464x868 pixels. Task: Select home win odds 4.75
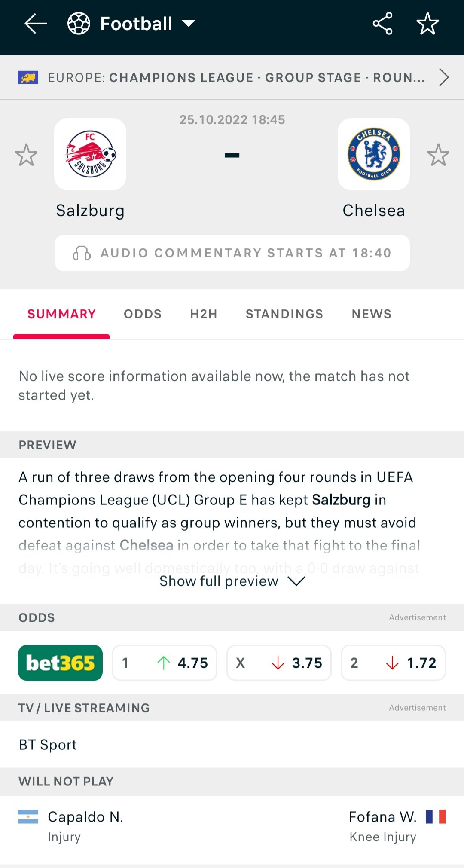165,663
